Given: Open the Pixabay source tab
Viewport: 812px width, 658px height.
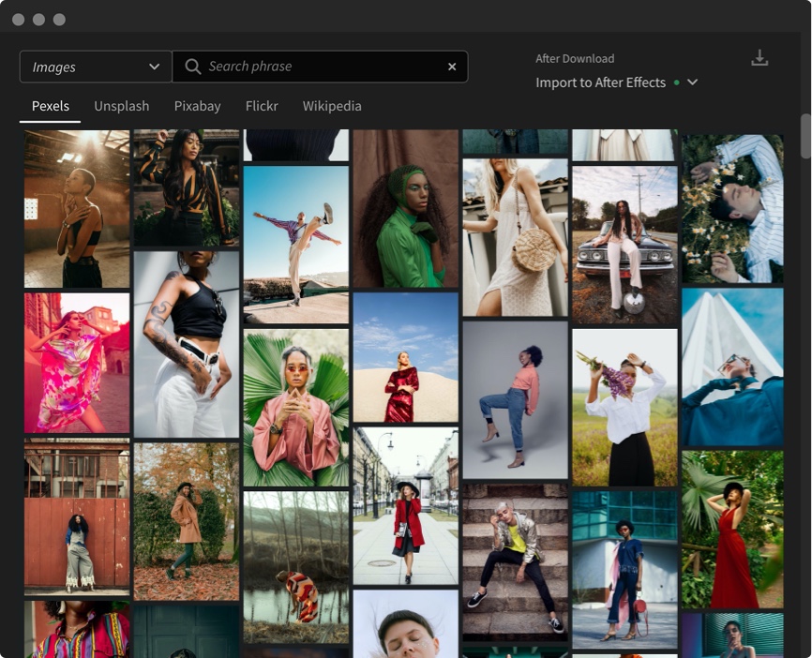Looking at the screenshot, I should pos(197,106).
